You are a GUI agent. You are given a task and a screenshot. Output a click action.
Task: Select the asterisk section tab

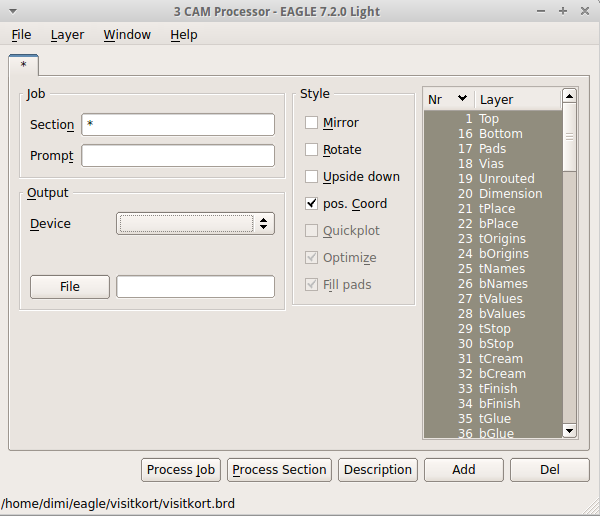(x=23, y=65)
